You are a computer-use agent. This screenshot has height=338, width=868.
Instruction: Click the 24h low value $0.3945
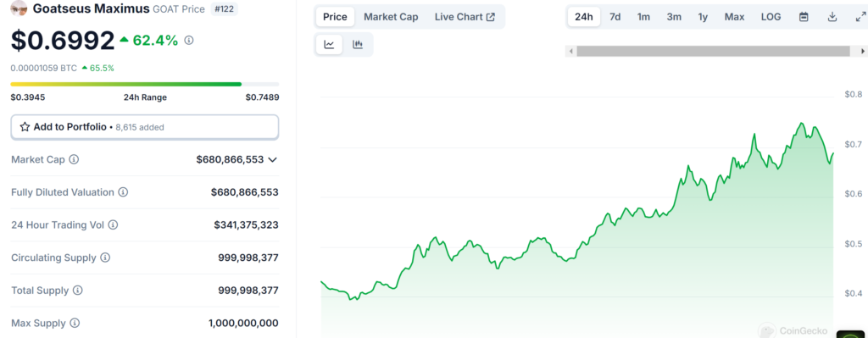pyautogui.click(x=28, y=97)
